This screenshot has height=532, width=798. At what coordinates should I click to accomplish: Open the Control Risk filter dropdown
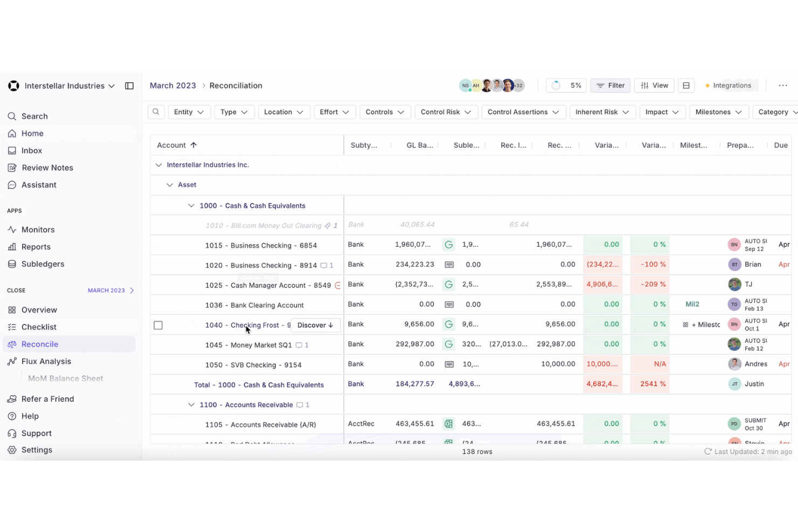446,112
